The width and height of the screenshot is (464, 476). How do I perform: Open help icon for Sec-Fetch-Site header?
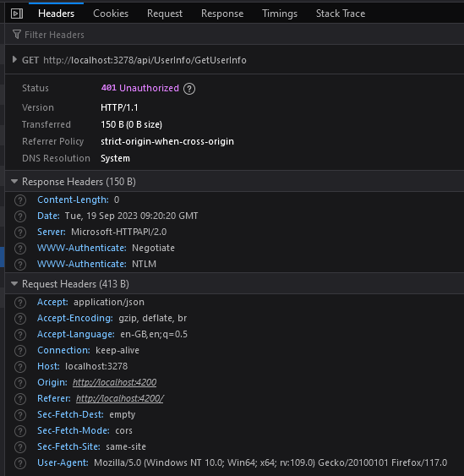[20, 447]
